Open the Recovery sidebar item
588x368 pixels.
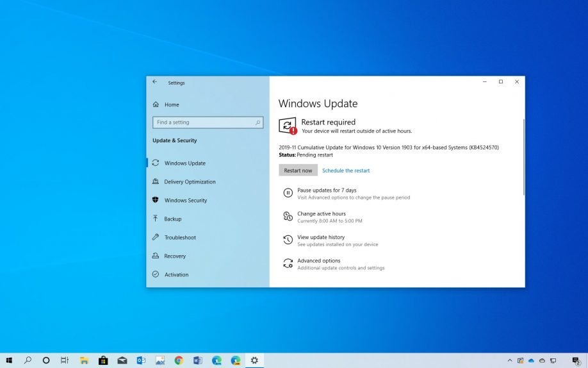click(174, 256)
